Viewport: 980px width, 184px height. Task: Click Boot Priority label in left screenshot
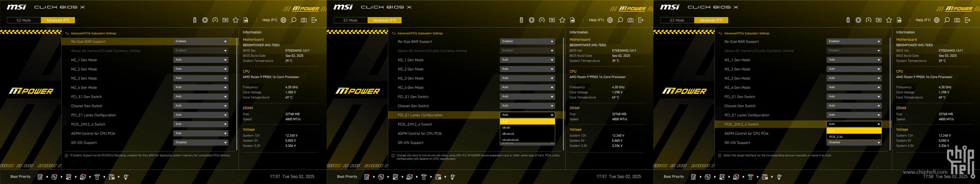[x=20, y=177]
